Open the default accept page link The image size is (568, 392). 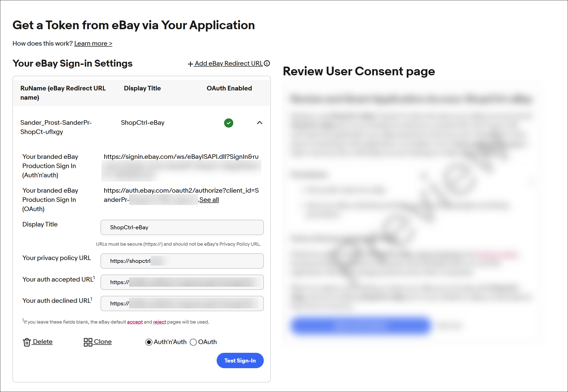pyautogui.click(x=135, y=322)
